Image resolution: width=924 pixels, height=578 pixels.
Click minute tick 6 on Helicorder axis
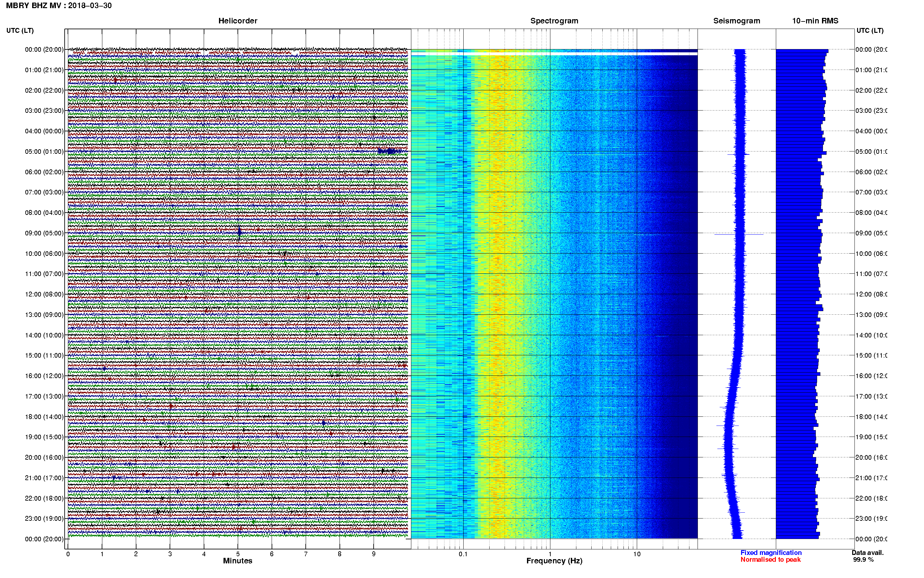pos(272,554)
